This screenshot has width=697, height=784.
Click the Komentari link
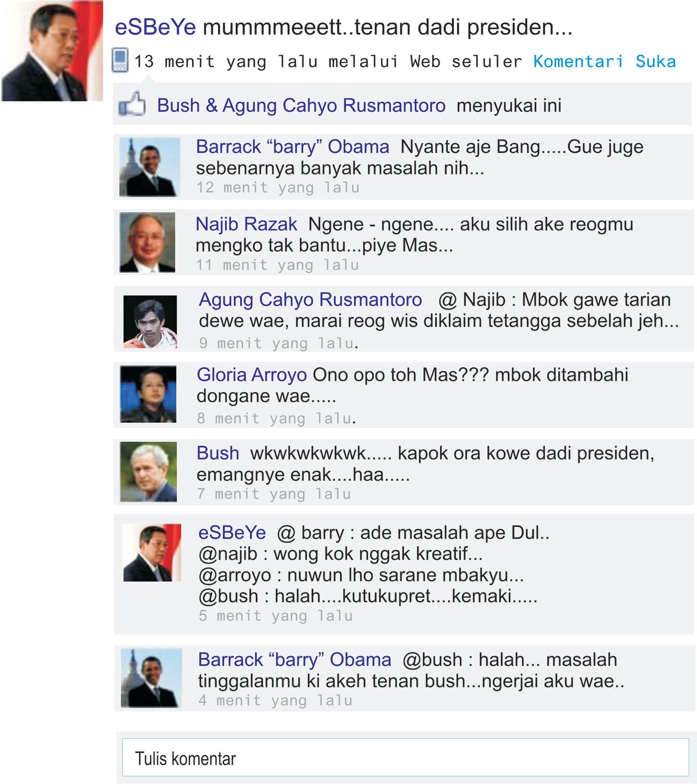pyautogui.click(x=578, y=62)
